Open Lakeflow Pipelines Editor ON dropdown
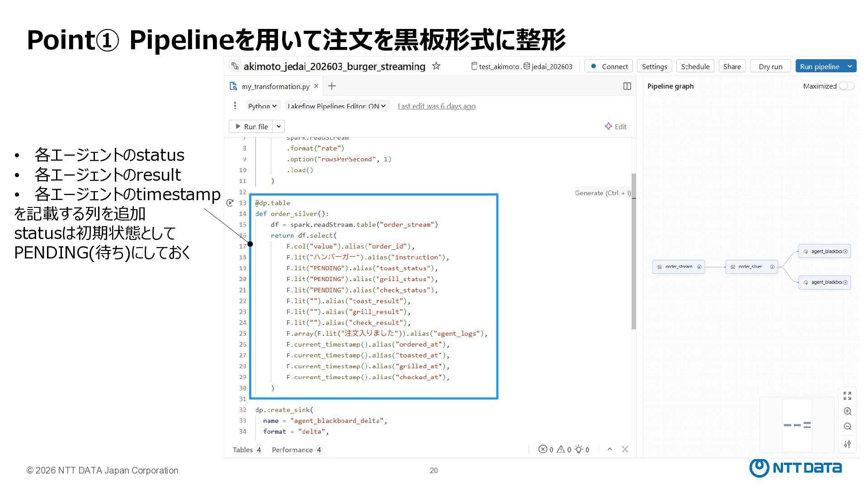Screen dimensions: 868x488 point(337,106)
